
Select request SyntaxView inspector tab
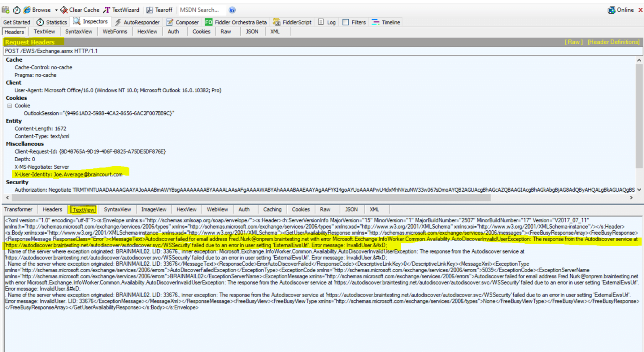pos(78,31)
